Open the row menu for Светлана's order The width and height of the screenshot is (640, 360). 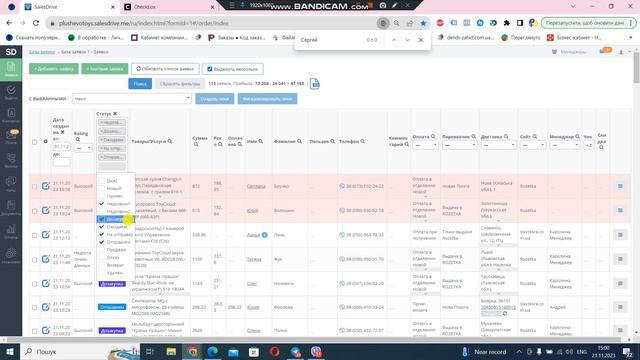[x=620, y=186]
